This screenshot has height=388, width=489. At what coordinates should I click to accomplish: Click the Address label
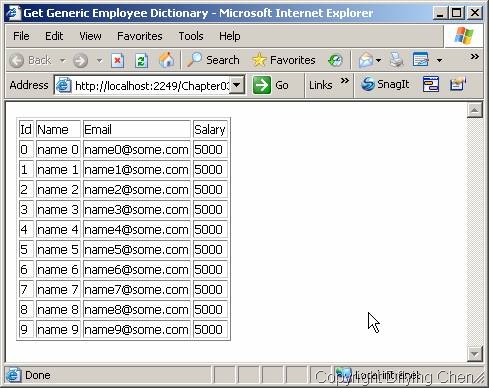click(x=29, y=85)
